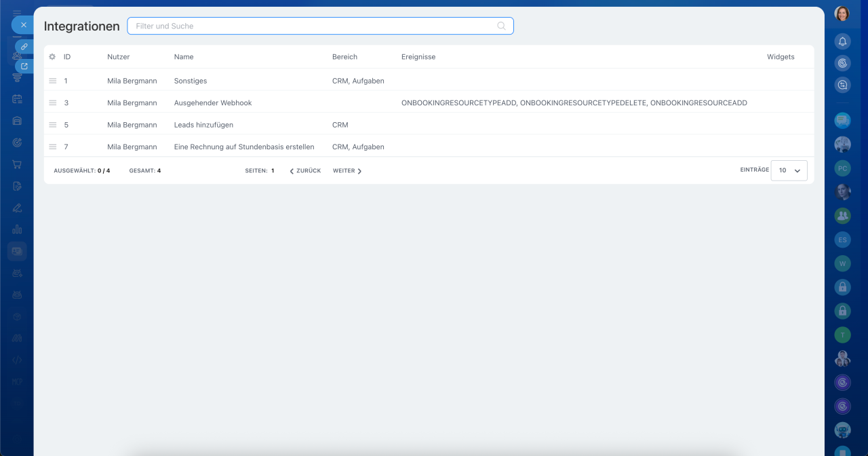Click the copy link icon
This screenshot has height=456, width=868.
coord(24,46)
